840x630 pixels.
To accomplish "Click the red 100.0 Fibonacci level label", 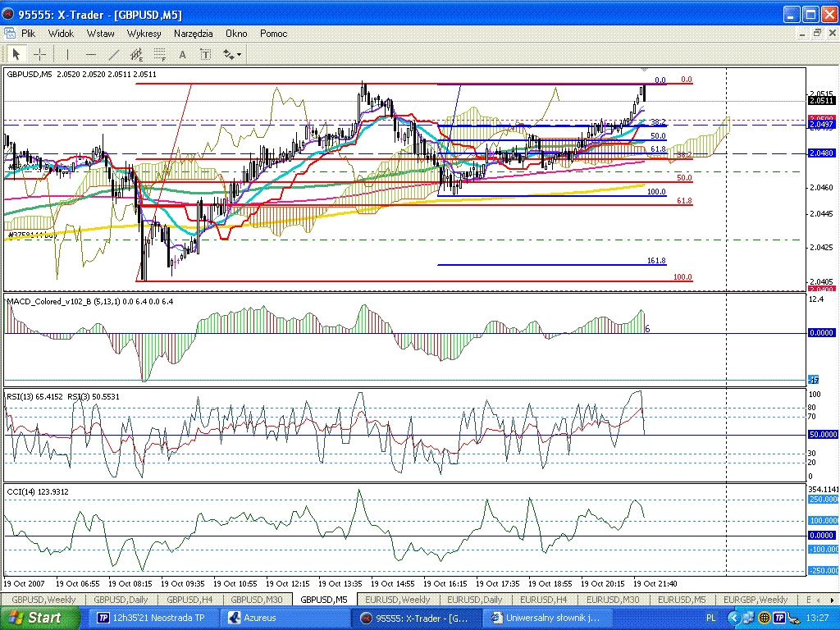I will click(682, 277).
